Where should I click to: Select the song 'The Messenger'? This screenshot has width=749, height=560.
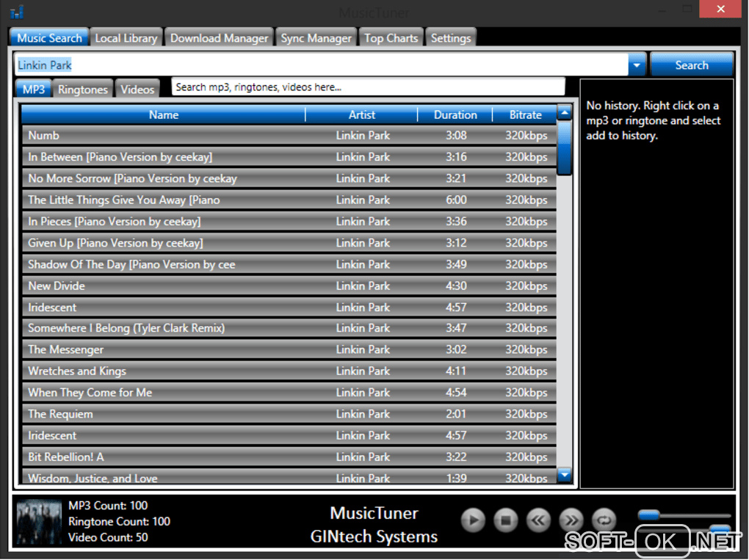(289, 349)
